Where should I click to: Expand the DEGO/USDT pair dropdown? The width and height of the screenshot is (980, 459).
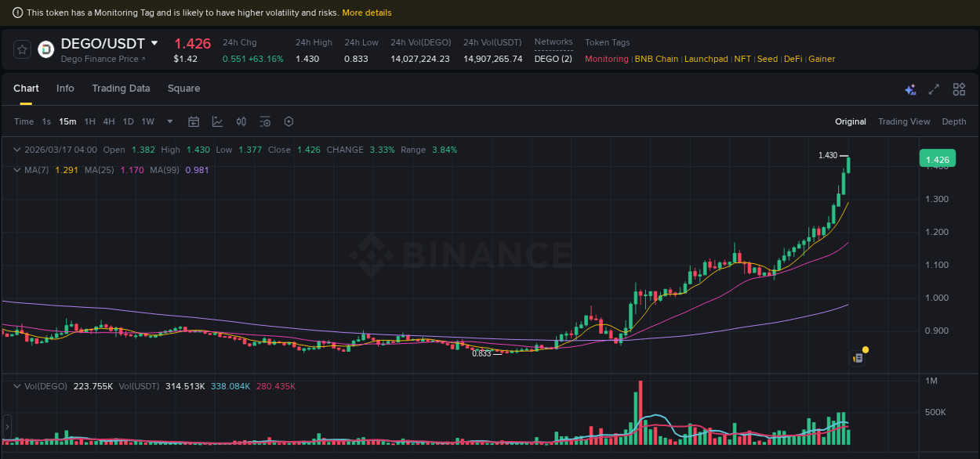point(154,43)
